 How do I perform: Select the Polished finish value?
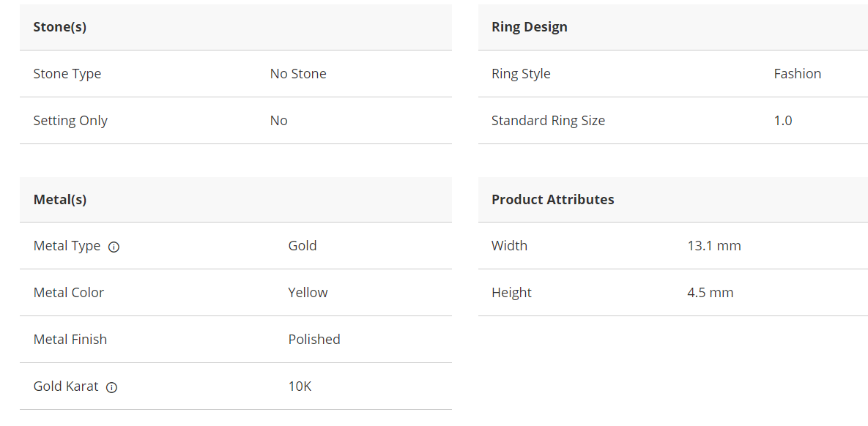(x=314, y=340)
